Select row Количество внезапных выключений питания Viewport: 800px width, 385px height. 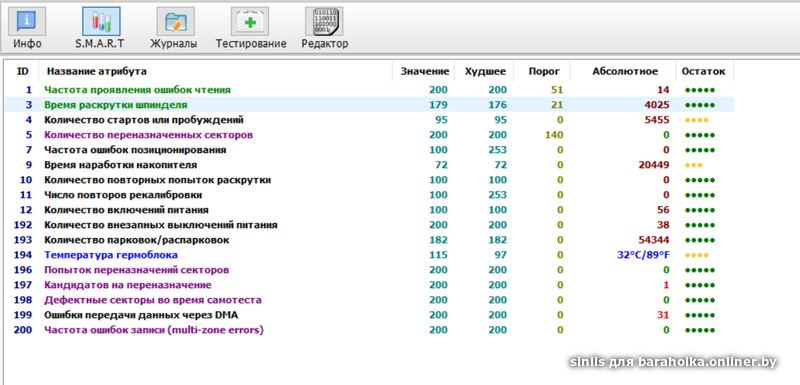[x=370, y=225]
